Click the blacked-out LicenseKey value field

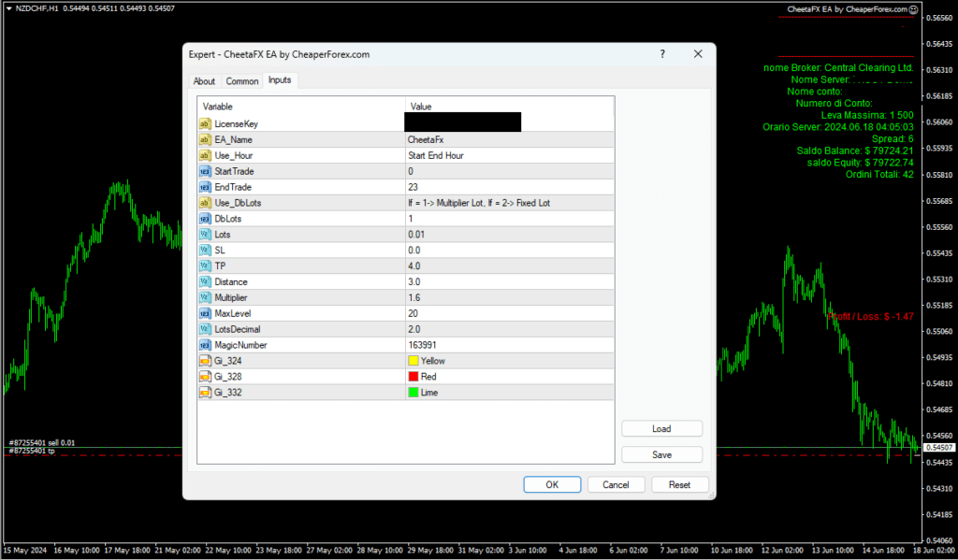tap(462, 122)
